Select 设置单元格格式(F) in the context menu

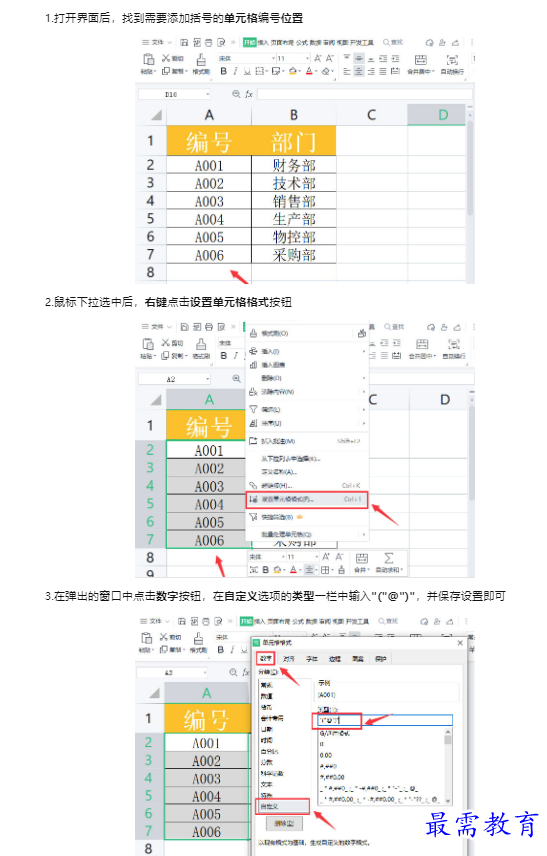click(x=307, y=499)
